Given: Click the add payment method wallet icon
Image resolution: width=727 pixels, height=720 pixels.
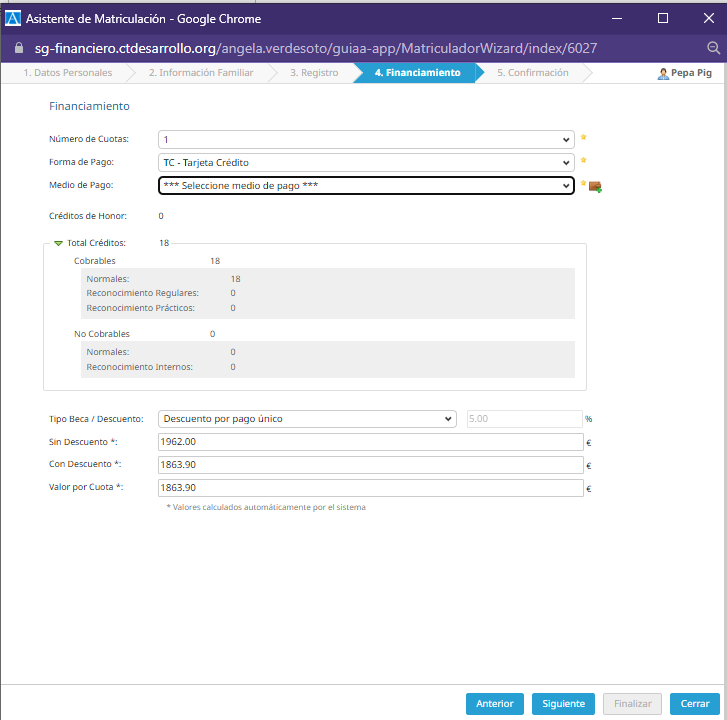Looking at the screenshot, I should pyautogui.click(x=595, y=186).
